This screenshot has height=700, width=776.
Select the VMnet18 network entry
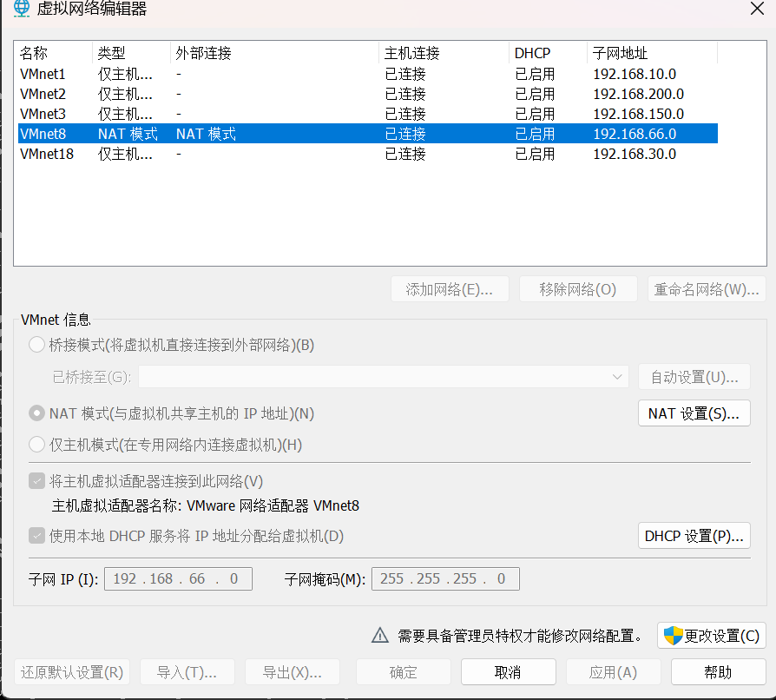(47, 154)
